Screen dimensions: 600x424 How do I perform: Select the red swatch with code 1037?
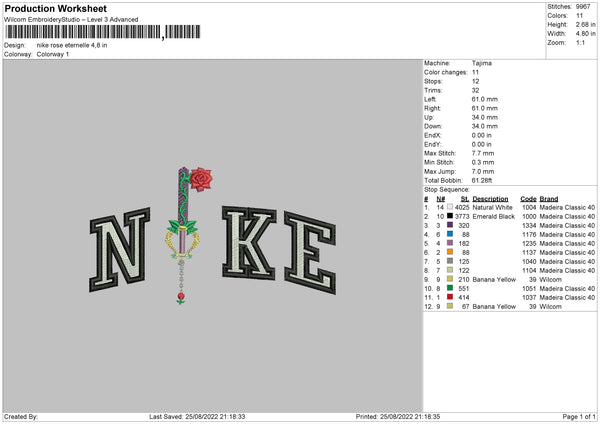450,297
